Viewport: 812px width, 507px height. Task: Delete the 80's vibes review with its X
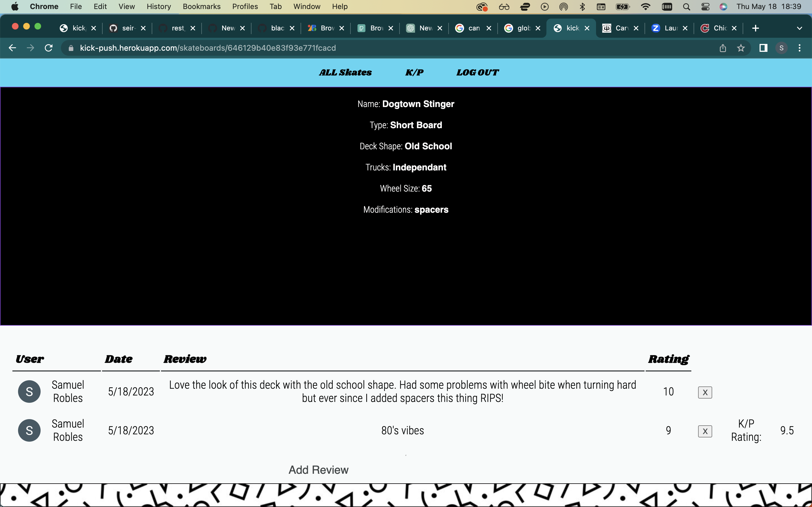point(704,431)
